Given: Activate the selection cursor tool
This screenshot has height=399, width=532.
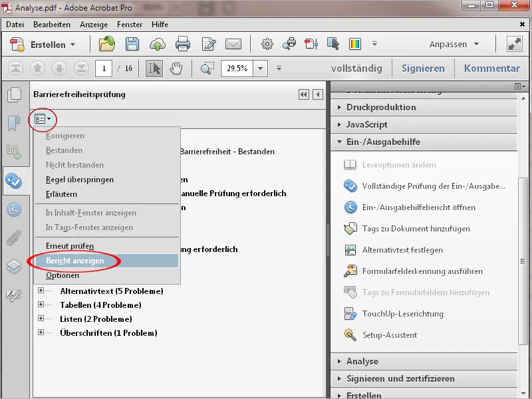Looking at the screenshot, I should click(x=154, y=68).
